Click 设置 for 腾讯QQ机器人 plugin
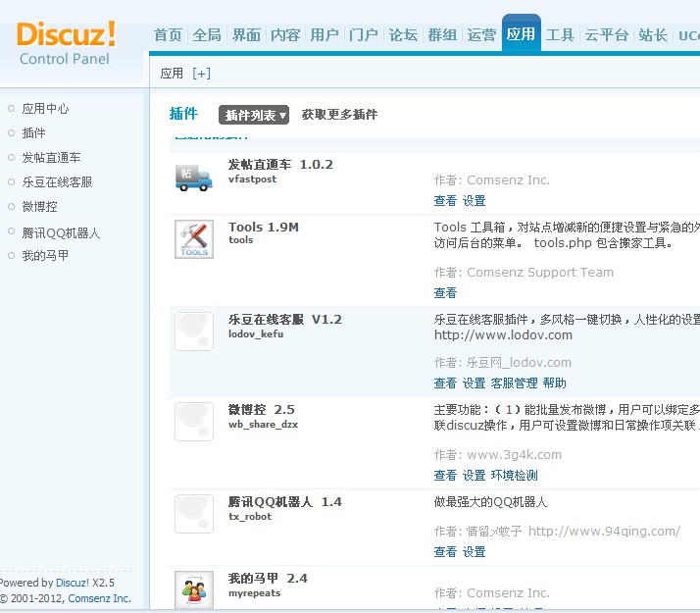 pos(474,552)
